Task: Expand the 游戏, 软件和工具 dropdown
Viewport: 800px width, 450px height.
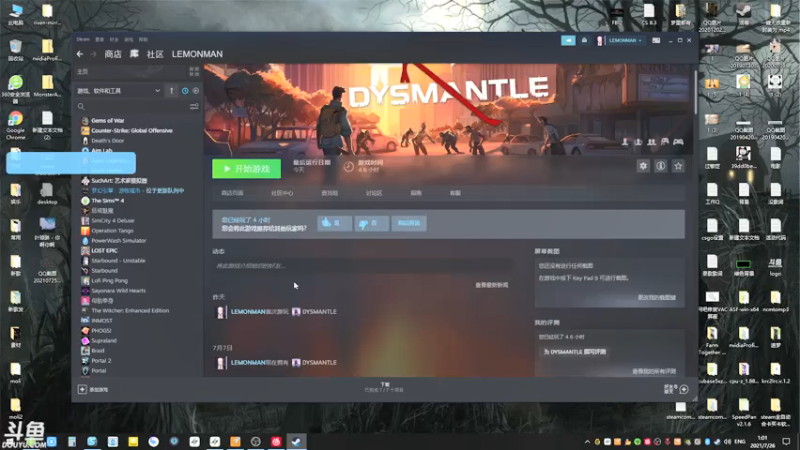Action: tap(119, 91)
